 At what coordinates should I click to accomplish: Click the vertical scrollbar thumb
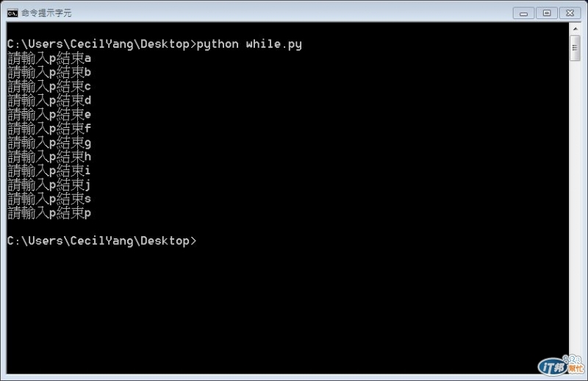click(575, 48)
